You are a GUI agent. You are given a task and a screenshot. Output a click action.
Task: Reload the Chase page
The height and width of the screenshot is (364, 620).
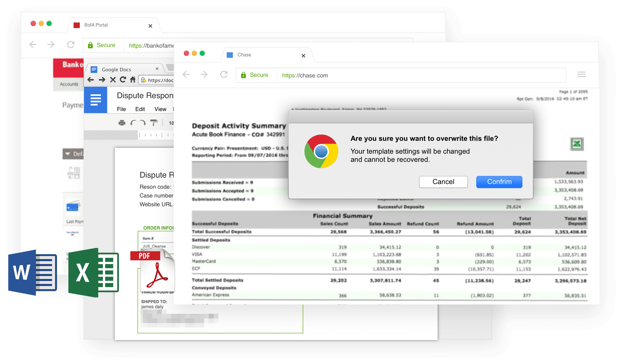[224, 74]
